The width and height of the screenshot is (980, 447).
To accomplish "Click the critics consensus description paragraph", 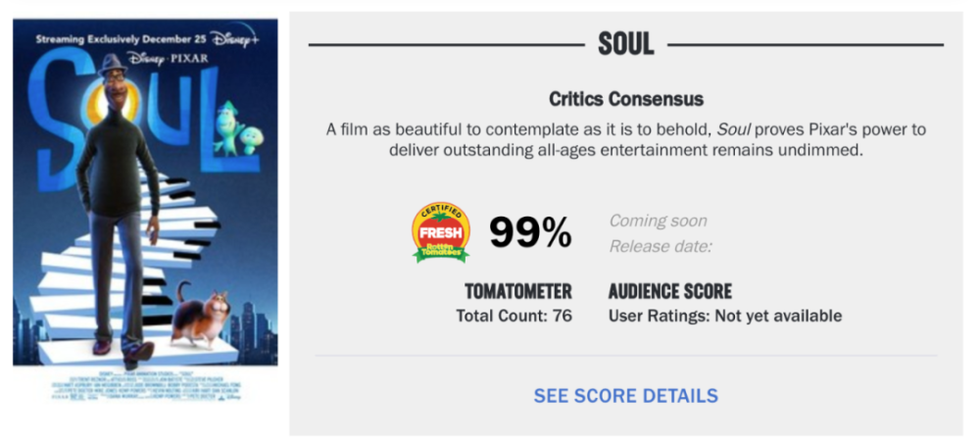I will click(x=625, y=141).
